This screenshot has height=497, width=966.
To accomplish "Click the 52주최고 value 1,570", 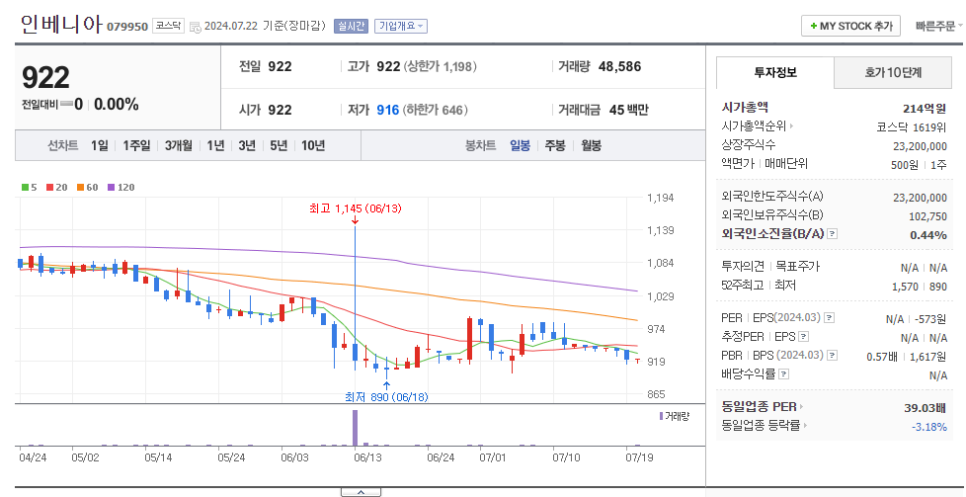I will pos(905,286).
